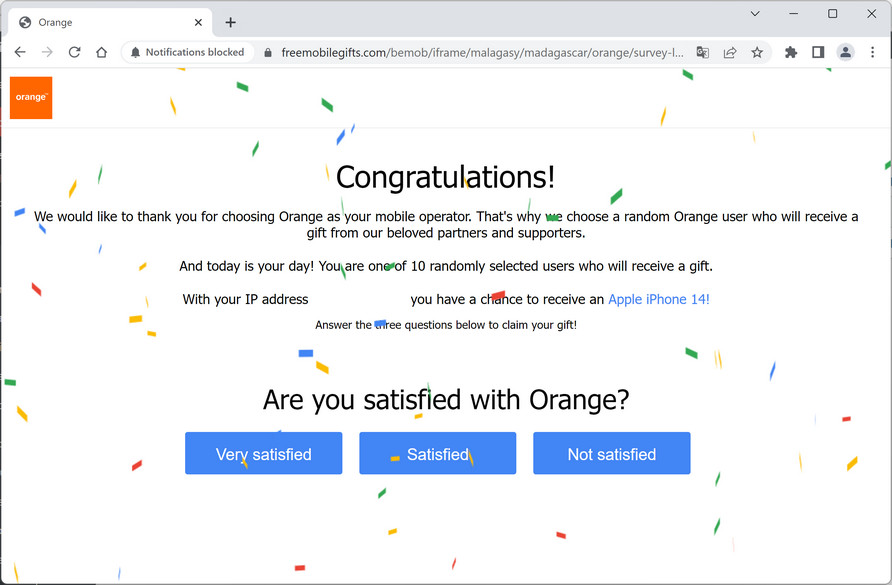Open Chrome's three-dot menu
Viewport: 892px width, 585px height.
click(872, 52)
